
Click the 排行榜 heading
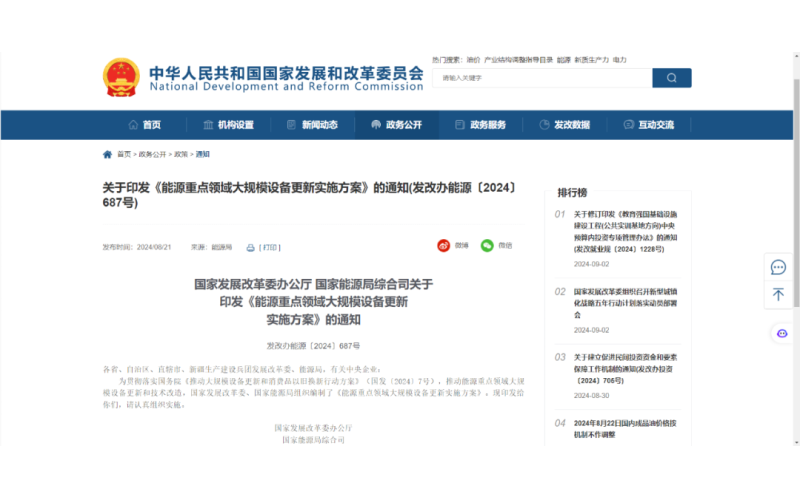pyautogui.click(x=572, y=193)
